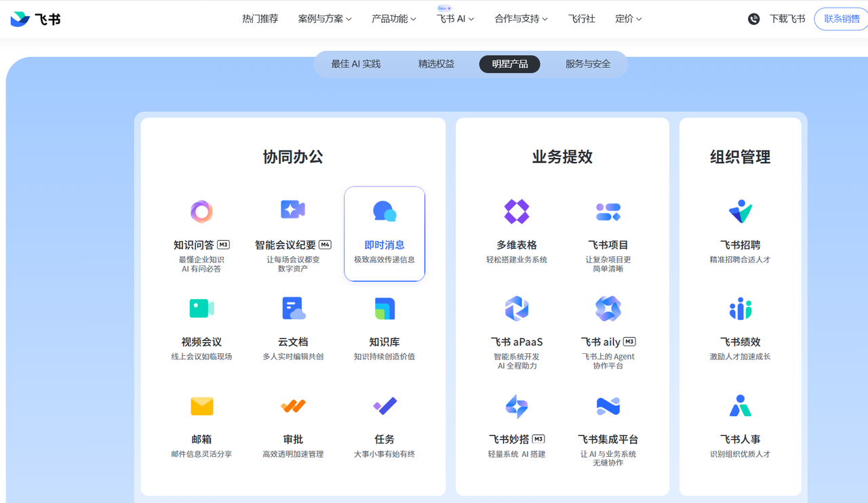This screenshot has width=868, height=503.
Task: Click the M3 badge beside 知识问答
Action: coord(223,245)
